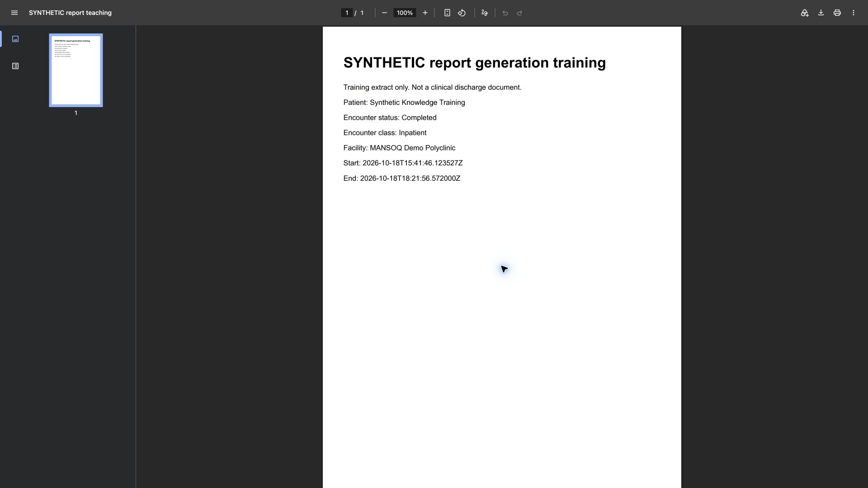Click 'Encounter status: Completed' text
Screen dimensions: 868x488
pyautogui.click(x=390, y=117)
